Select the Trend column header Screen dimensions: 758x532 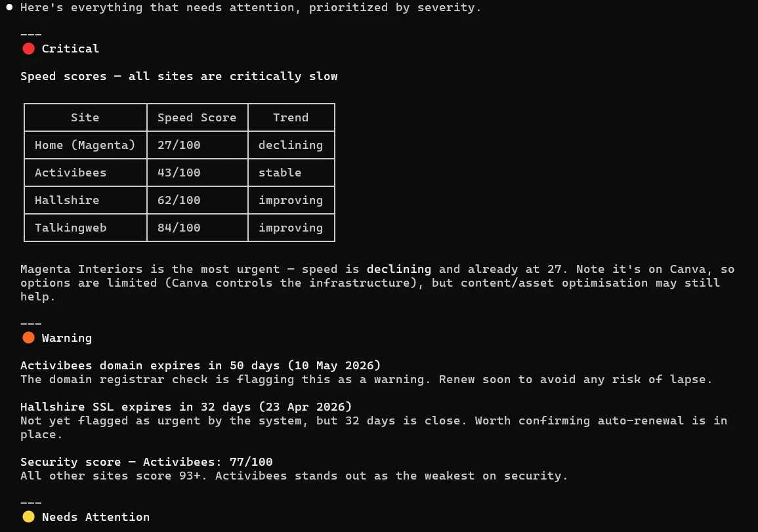[291, 117]
